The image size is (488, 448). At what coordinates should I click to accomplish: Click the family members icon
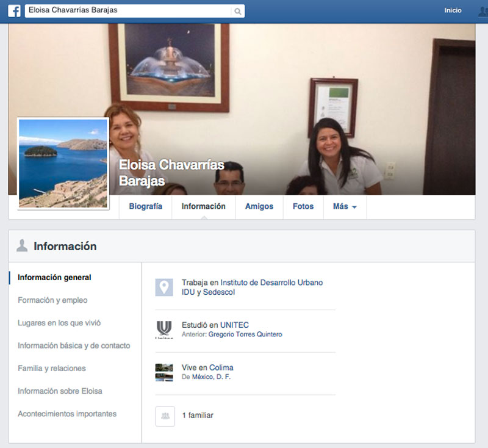(165, 416)
